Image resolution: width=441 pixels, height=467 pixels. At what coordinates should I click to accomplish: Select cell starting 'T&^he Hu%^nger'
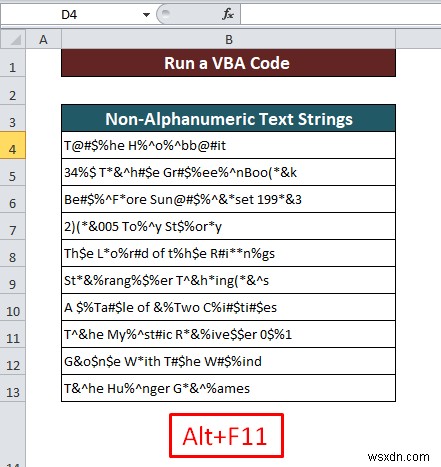click(x=228, y=388)
